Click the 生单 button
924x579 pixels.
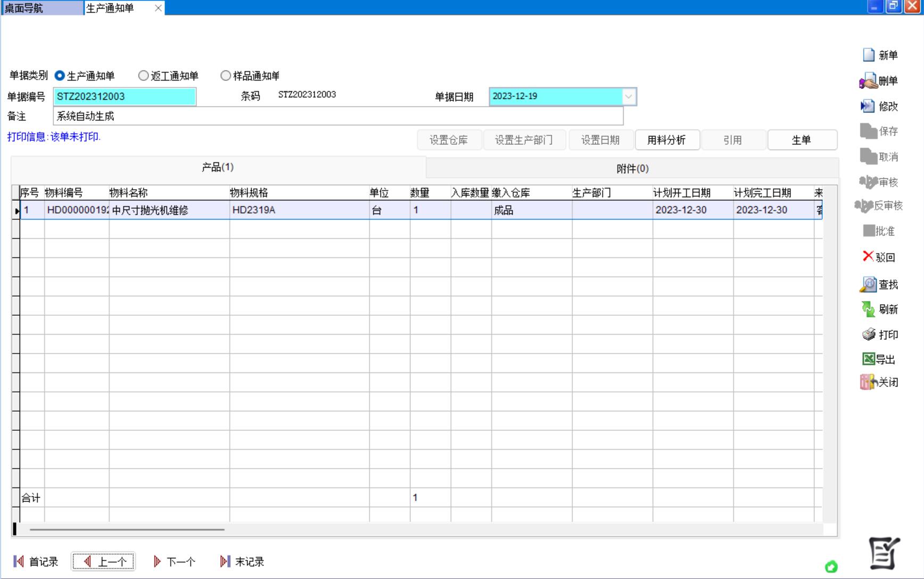(x=801, y=140)
